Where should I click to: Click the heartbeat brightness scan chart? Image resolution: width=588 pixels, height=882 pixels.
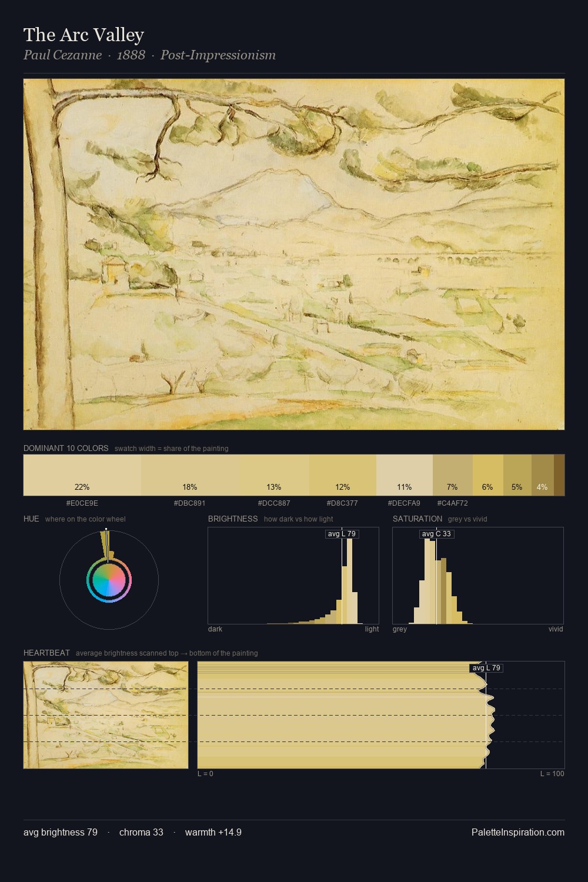click(381, 715)
